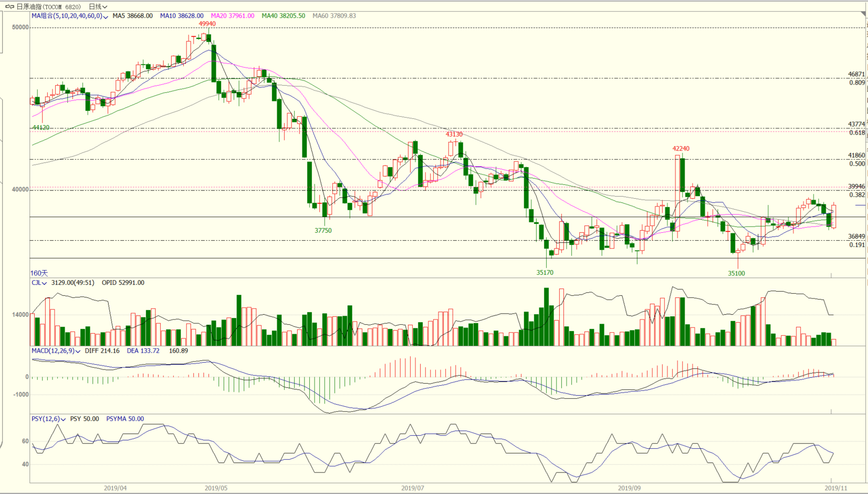Click the 日原油指(TOCOM 6820) contract title
868x494 pixels.
[49, 7]
